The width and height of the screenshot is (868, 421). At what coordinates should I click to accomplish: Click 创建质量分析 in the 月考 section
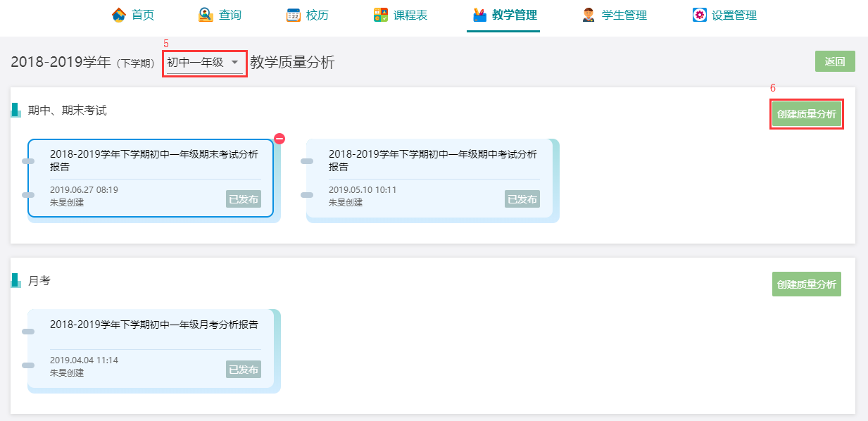[807, 284]
